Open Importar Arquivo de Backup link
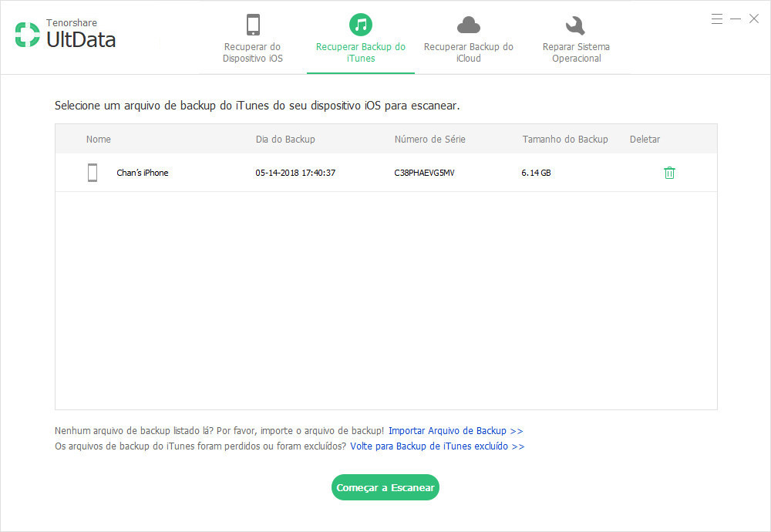The width and height of the screenshot is (771, 532). tap(456, 431)
